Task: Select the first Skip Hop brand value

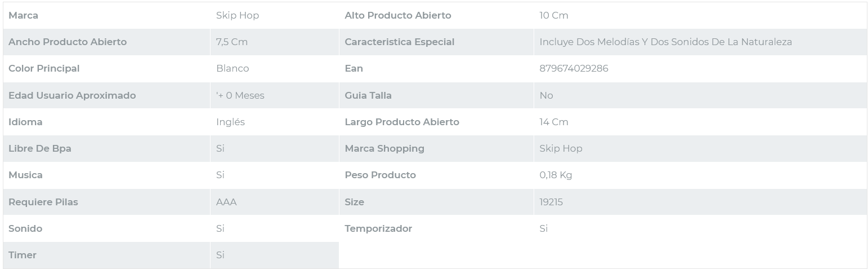Action: coord(238,15)
